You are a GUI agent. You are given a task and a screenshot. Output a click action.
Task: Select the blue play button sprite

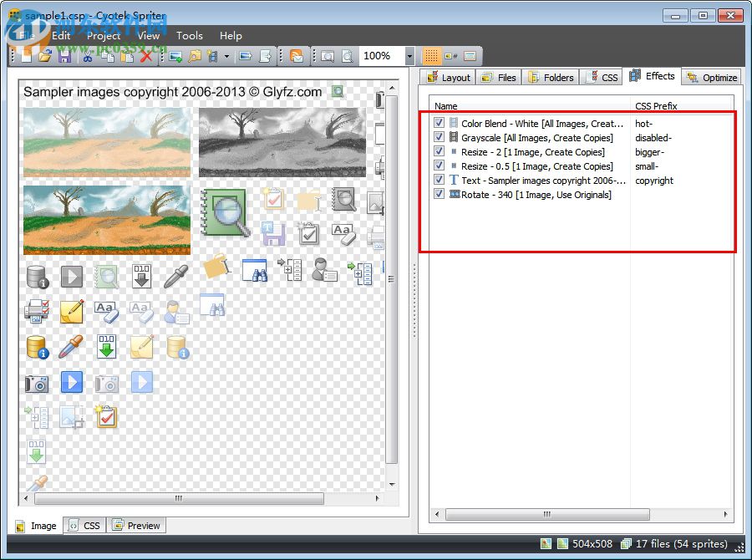click(72, 382)
